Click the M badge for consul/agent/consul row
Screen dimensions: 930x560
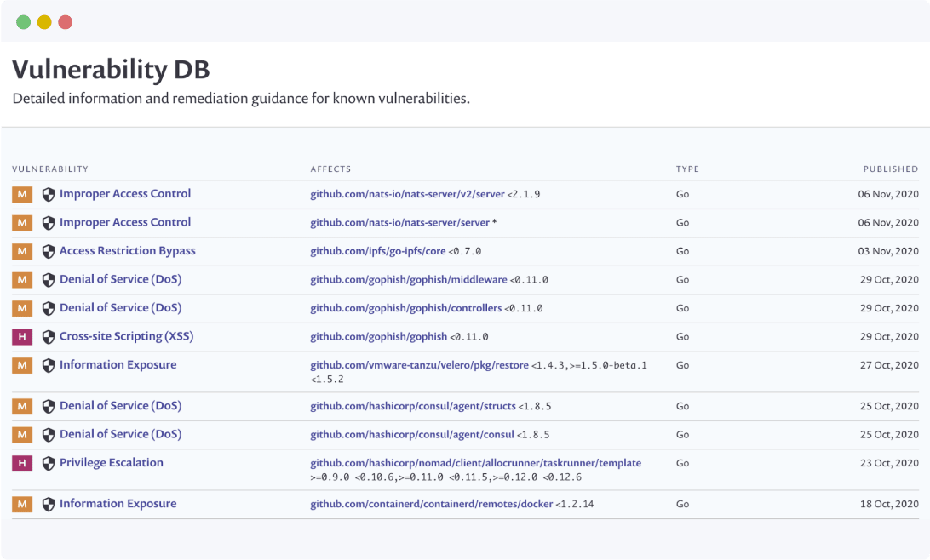coord(22,434)
